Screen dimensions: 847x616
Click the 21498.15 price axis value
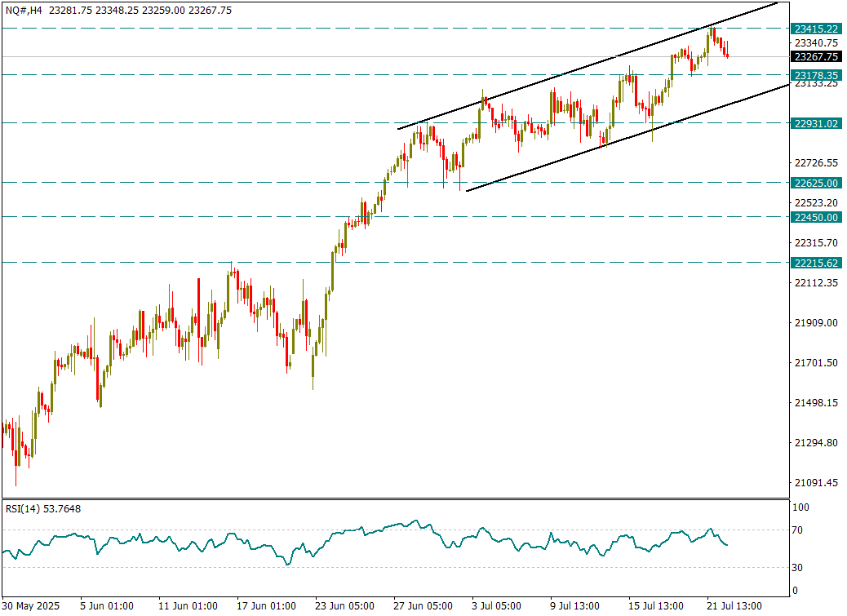816,403
